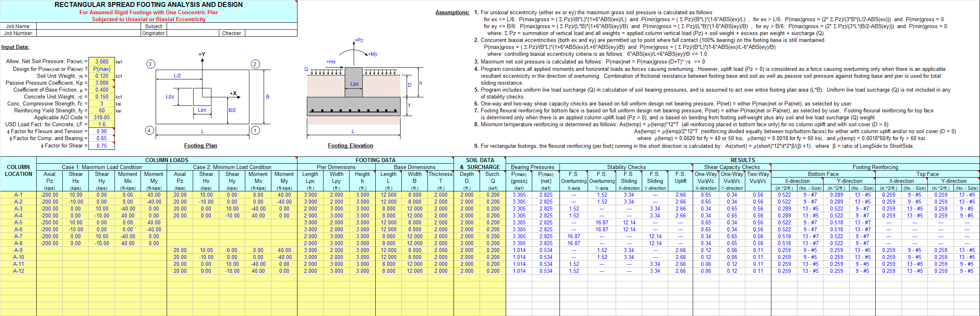Select the FOOTING DATA header cell
This screenshot has width=980, height=316.
click(375, 160)
